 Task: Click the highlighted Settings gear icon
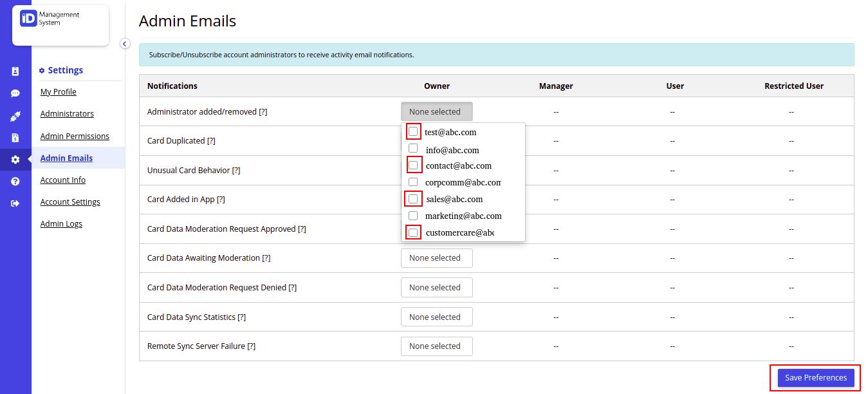[x=15, y=159]
